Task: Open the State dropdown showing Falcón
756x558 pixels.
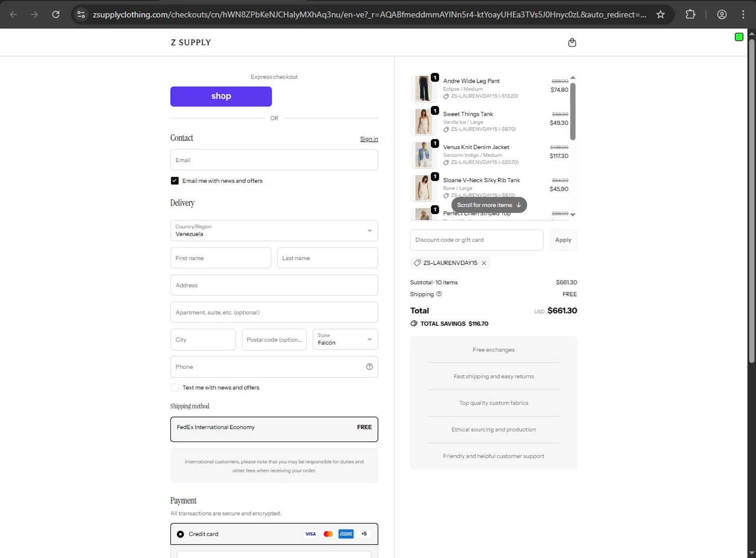Action: [345, 339]
